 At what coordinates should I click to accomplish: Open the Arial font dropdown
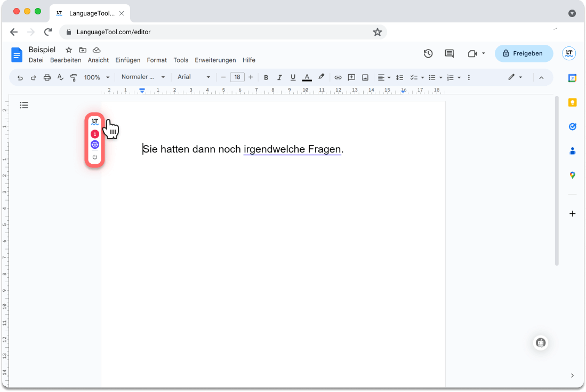coord(194,77)
